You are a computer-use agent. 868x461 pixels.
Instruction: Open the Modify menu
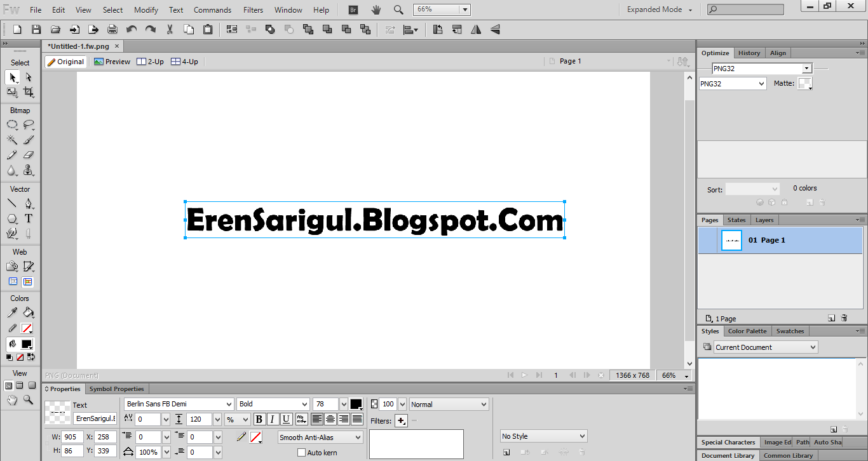[x=146, y=10]
